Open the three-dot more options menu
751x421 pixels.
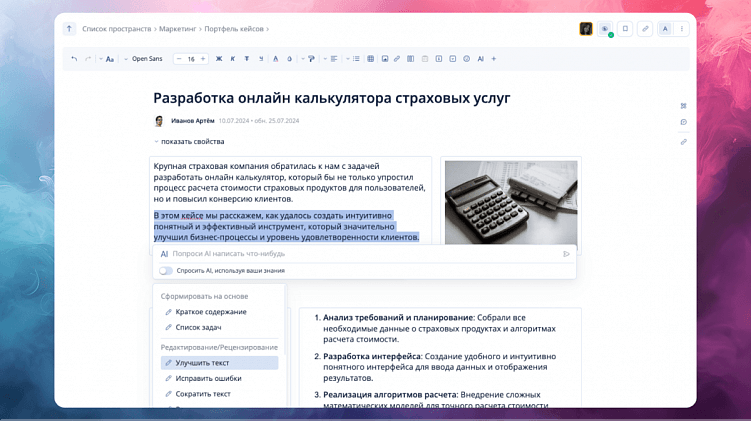(x=682, y=29)
